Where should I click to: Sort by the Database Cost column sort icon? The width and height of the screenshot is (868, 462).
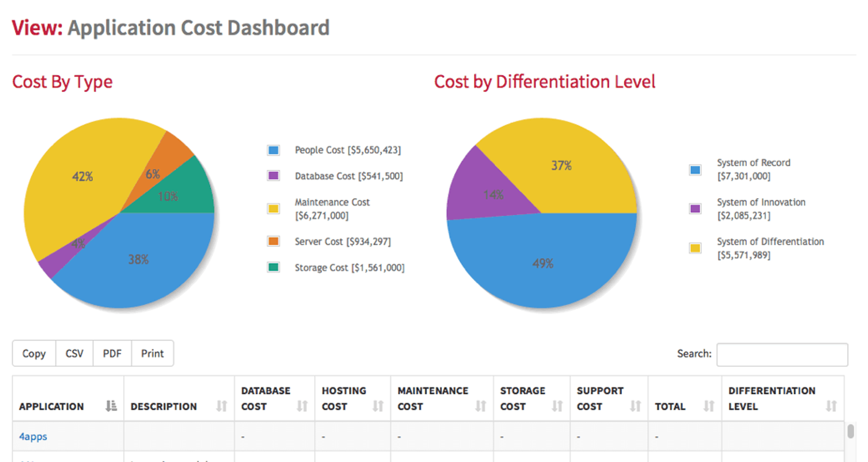302,406
